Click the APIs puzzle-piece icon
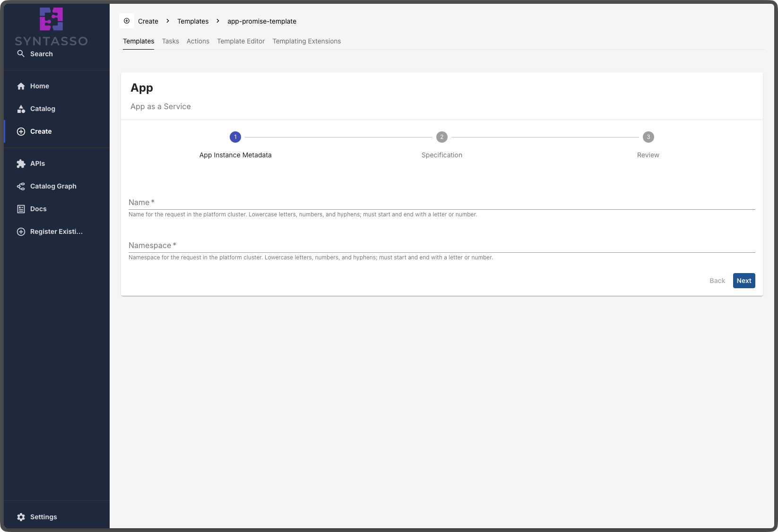778x532 pixels. [21, 163]
